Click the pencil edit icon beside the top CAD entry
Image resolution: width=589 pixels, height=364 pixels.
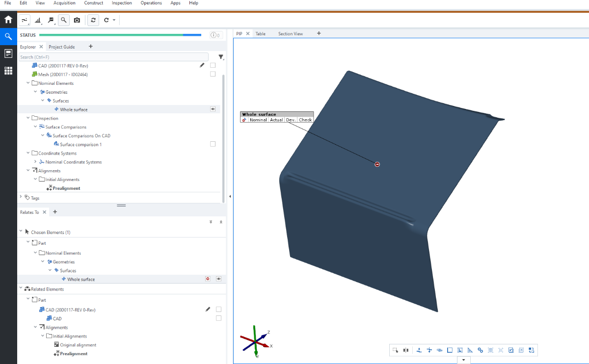click(202, 65)
